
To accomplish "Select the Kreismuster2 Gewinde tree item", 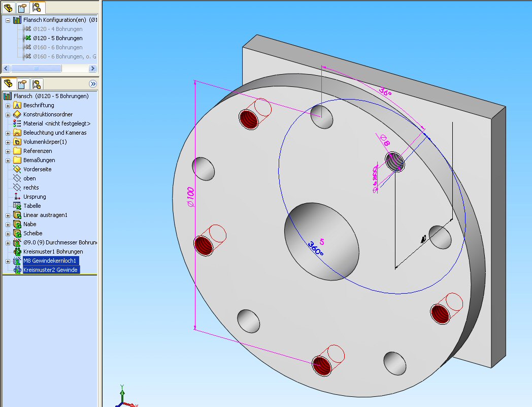I will [50, 270].
